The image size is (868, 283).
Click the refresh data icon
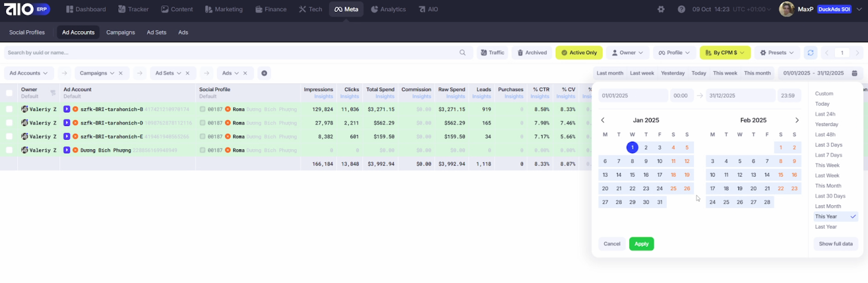tap(810, 53)
